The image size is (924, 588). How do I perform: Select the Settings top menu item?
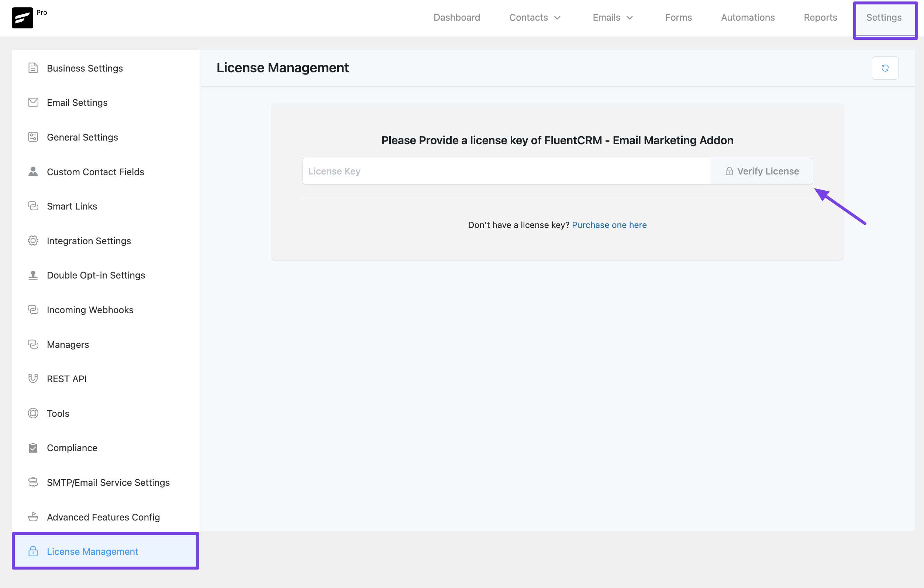point(884,17)
